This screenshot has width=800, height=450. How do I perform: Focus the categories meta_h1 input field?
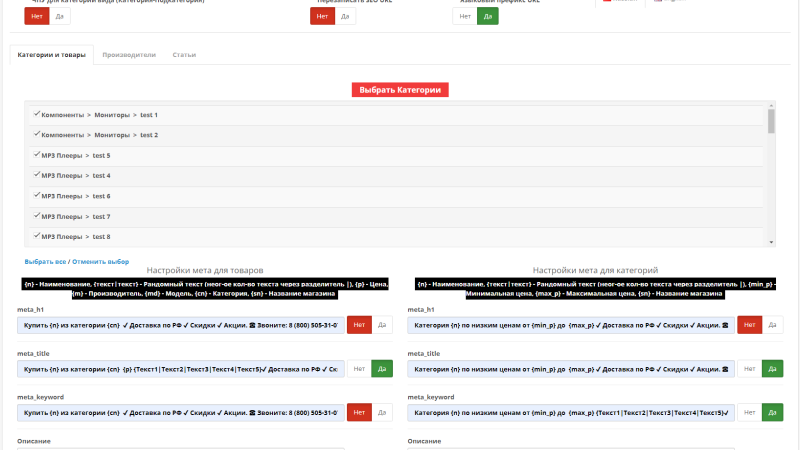click(x=571, y=325)
